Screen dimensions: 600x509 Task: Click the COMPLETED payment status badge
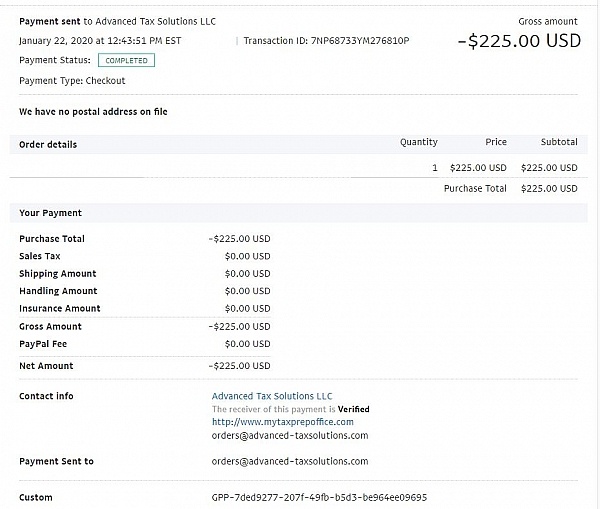tap(126, 61)
